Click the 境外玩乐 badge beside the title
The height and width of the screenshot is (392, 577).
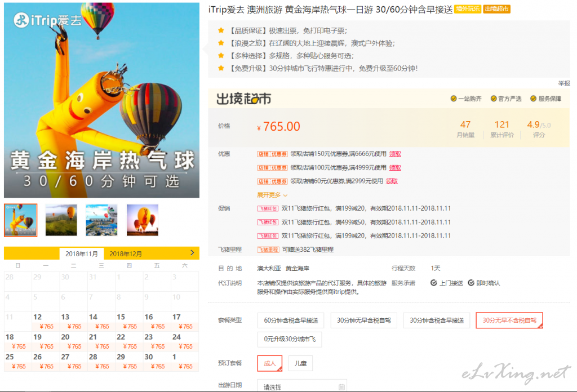point(468,9)
